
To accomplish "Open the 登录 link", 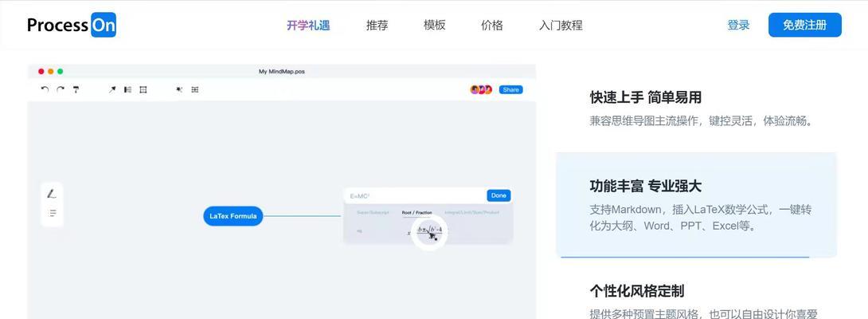I will click(738, 25).
